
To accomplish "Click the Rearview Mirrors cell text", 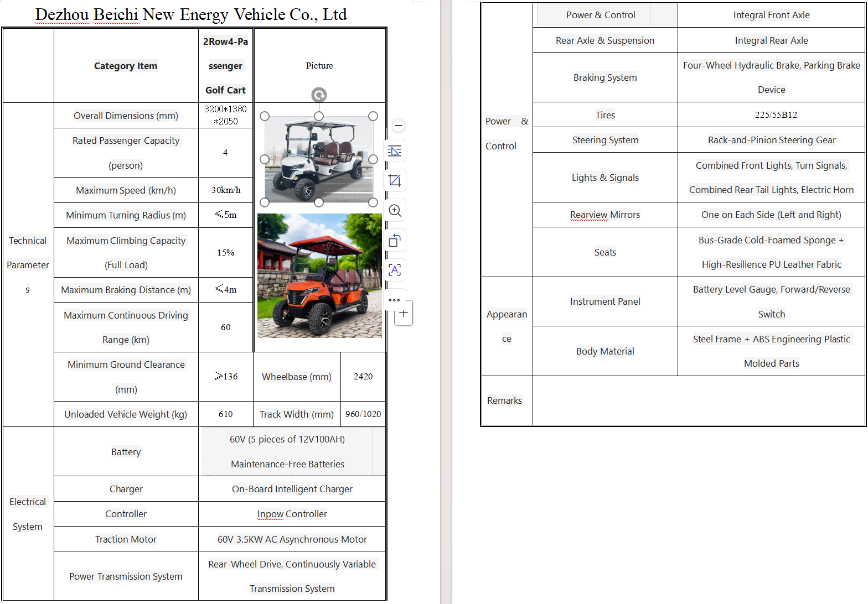I will point(605,215).
